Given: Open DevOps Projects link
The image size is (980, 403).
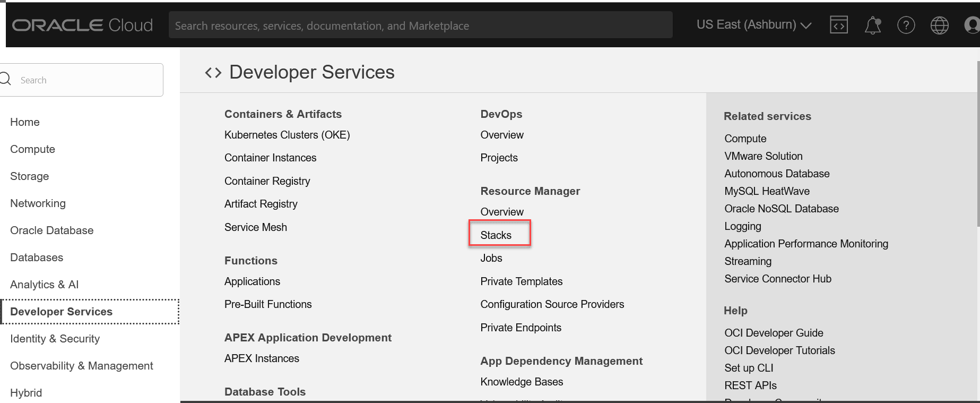Looking at the screenshot, I should 499,158.
